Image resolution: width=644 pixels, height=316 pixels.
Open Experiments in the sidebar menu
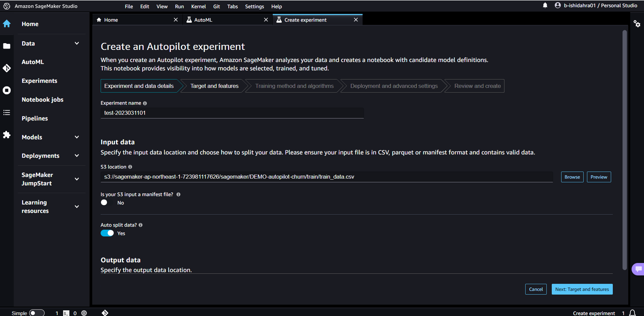coord(39,81)
